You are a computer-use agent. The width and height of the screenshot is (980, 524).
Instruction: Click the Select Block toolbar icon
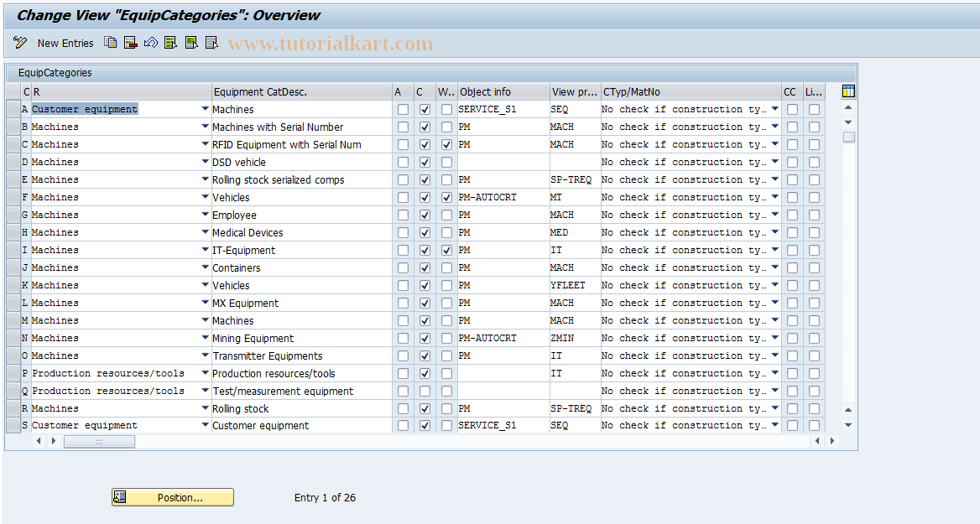[190, 43]
